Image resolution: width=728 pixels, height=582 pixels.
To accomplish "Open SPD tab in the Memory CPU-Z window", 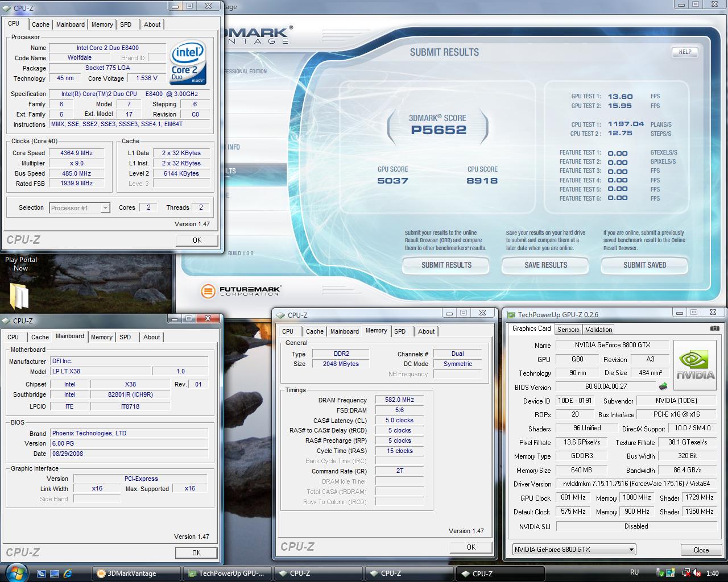I will click(x=400, y=331).
